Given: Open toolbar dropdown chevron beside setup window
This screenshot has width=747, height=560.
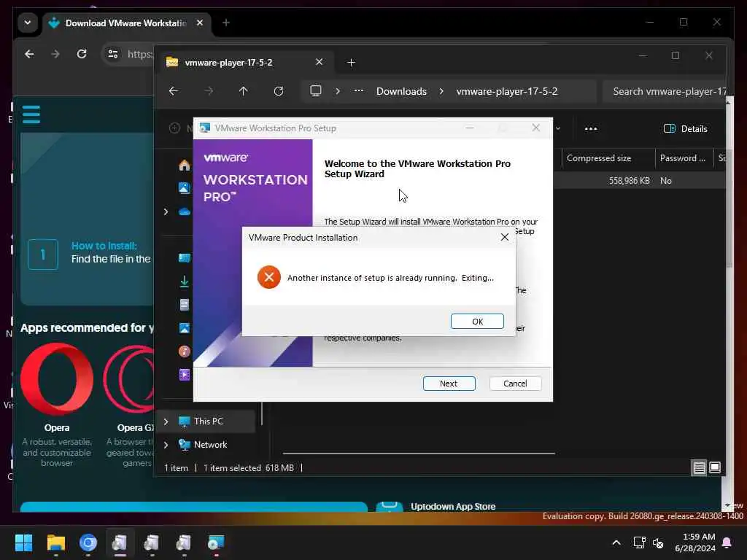Looking at the screenshot, I should (558, 128).
